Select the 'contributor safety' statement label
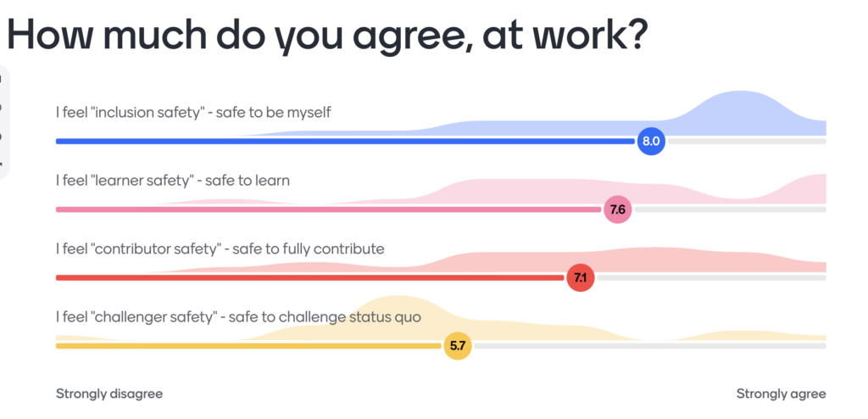 pyautogui.click(x=220, y=249)
